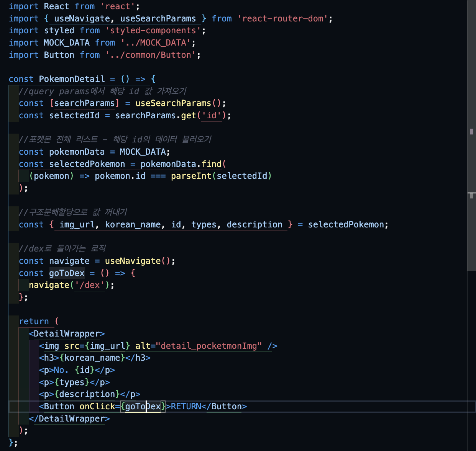Image resolution: width=476 pixels, height=451 pixels.
Task: Click the dex return logic comment
Action: click(x=62, y=249)
